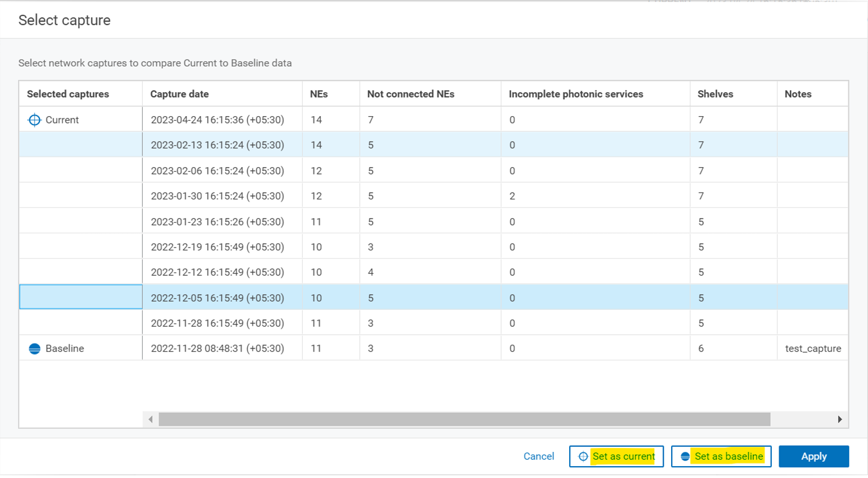
Task: Click the baseline icon inside Set as baseline
Action: pos(685,456)
